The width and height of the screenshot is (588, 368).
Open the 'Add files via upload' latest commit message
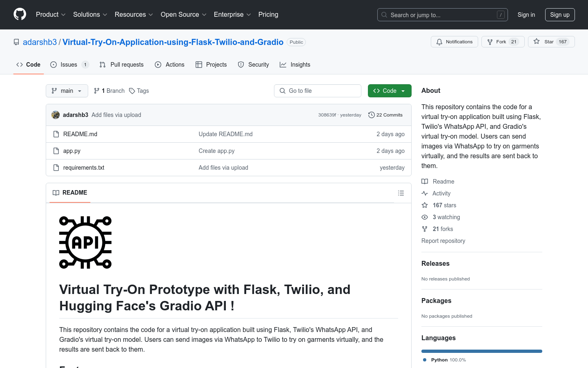coord(116,115)
